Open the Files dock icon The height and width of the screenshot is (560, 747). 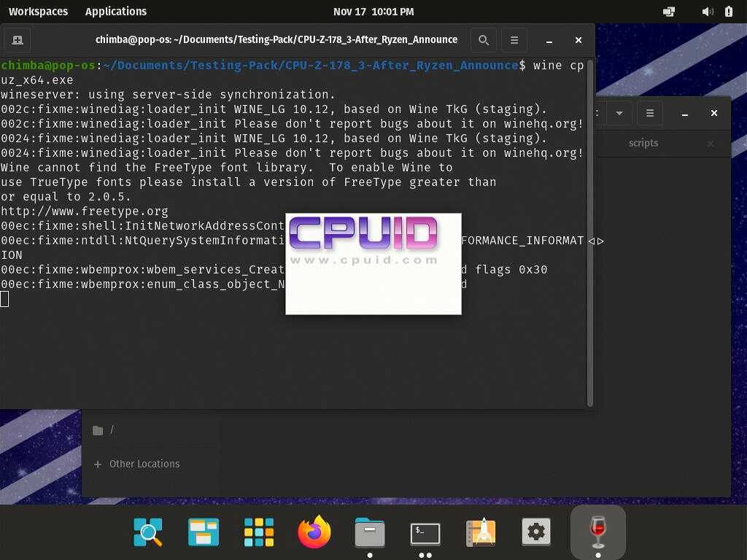[370, 532]
